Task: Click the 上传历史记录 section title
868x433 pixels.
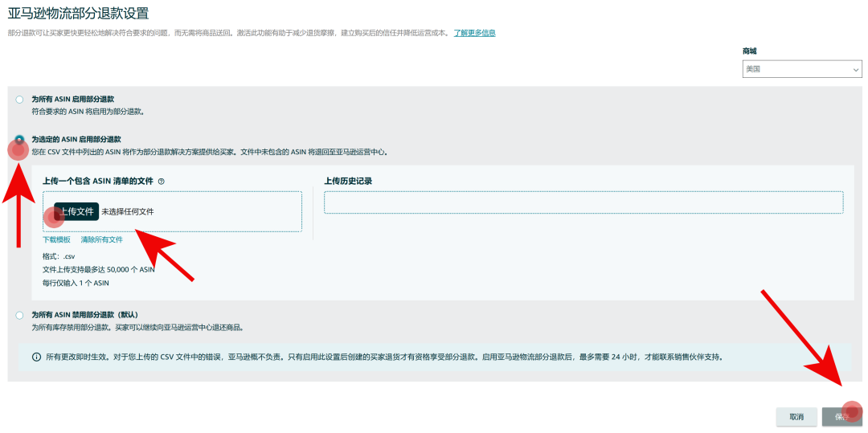Action: [x=348, y=182]
